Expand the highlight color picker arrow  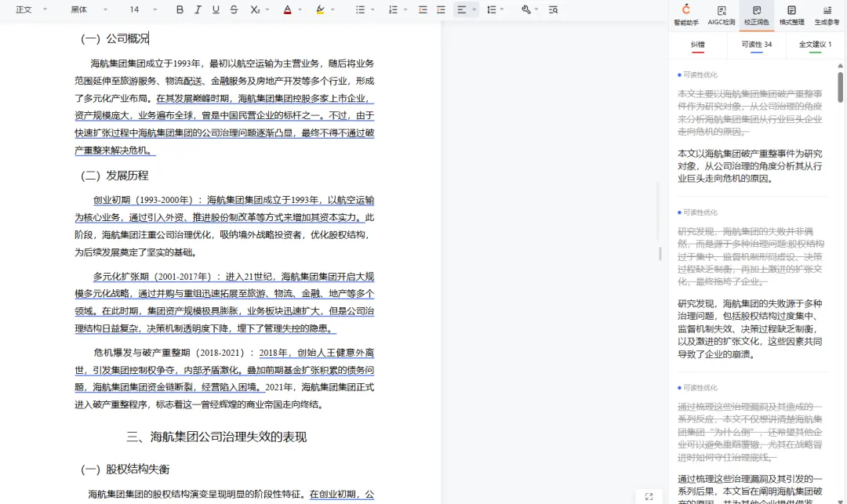333,9
